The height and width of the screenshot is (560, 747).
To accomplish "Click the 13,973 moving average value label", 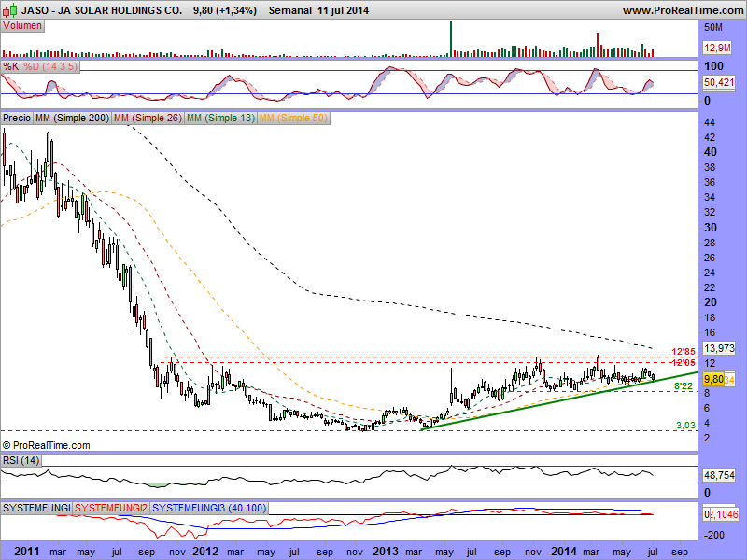I will click(719, 348).
